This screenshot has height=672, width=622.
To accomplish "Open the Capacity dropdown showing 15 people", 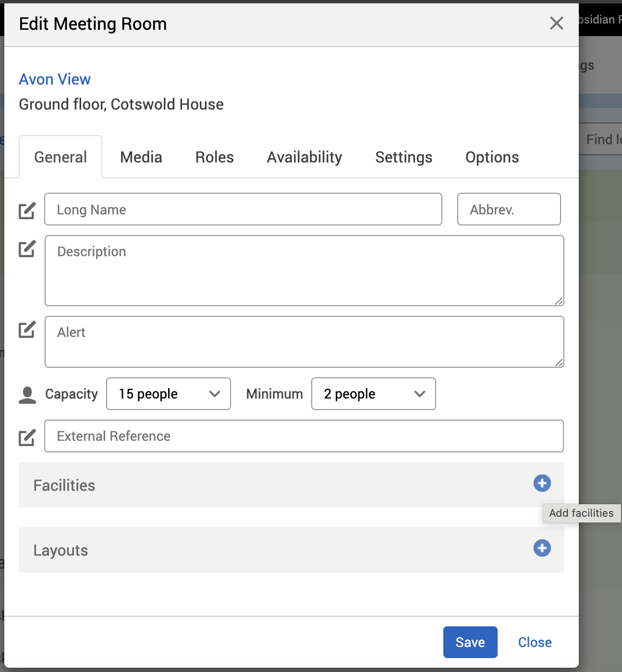I will 168,394.
